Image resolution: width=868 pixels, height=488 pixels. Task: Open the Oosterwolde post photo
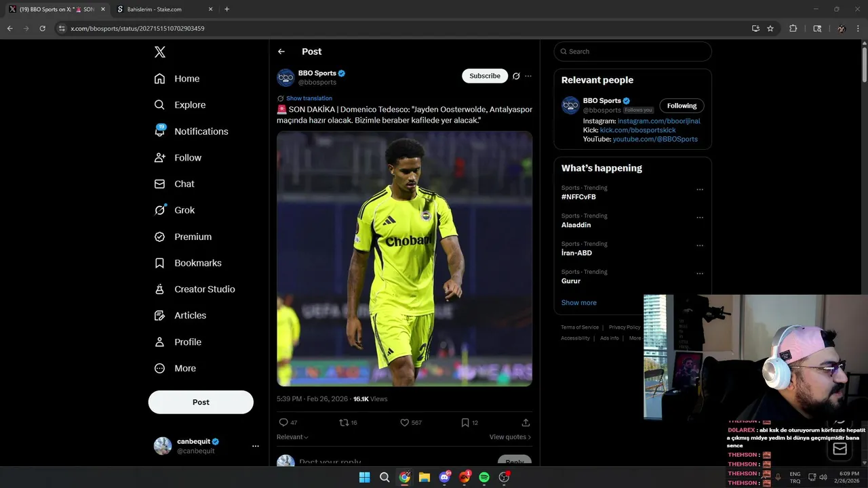[x=404, y=258]
